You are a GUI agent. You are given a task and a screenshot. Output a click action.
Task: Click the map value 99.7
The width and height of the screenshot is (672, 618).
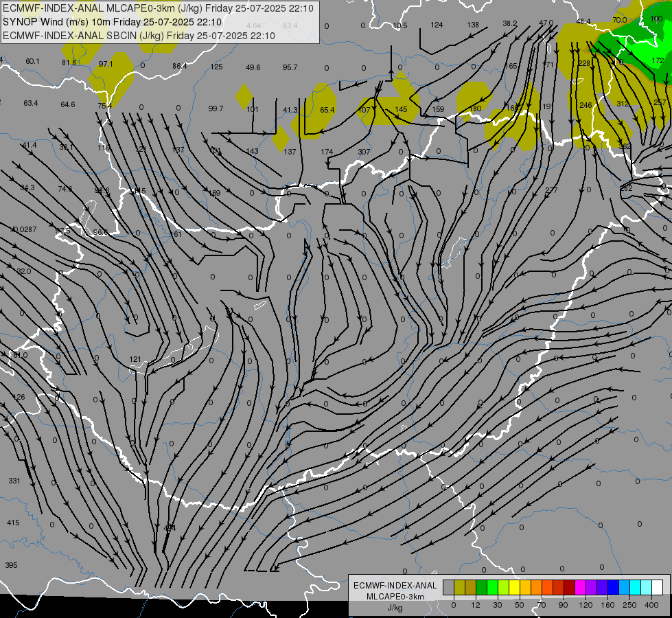216,109
